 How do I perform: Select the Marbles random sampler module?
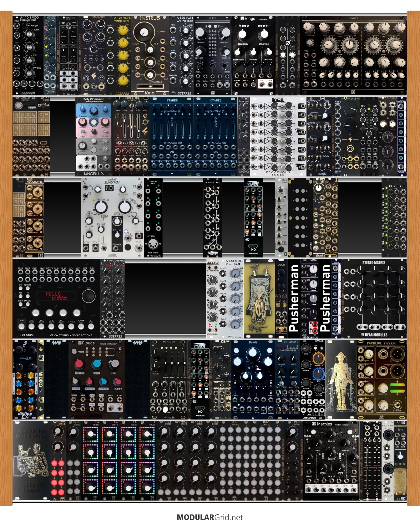331,460
